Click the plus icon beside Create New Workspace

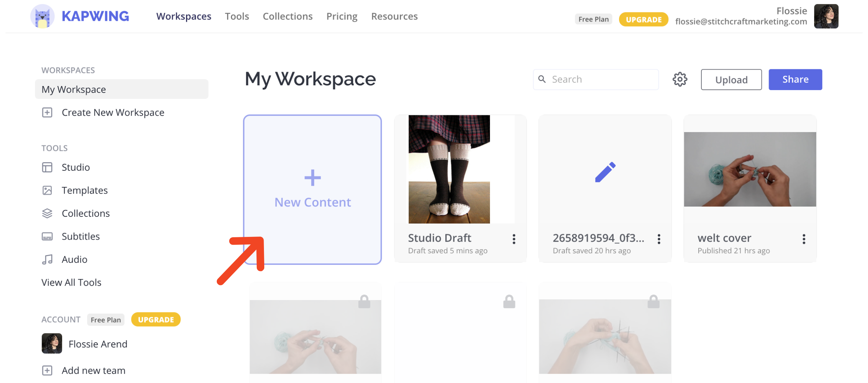tap(47, 112)
